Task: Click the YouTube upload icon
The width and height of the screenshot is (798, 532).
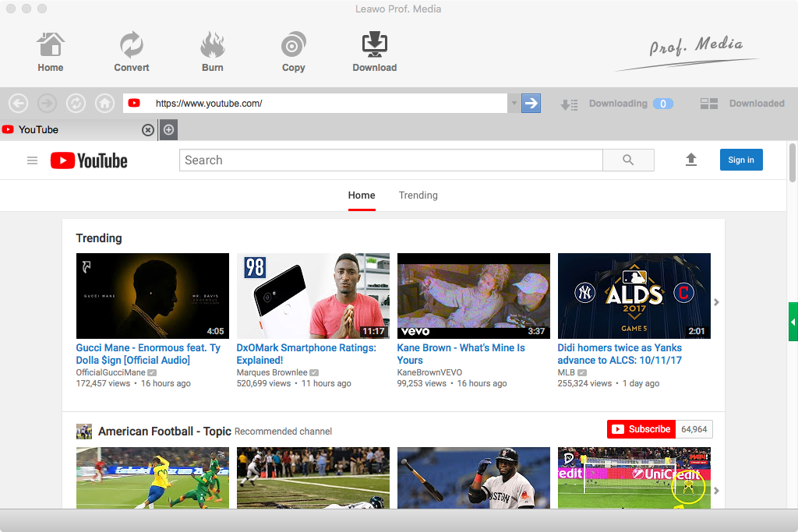Action: coord(690,160)
